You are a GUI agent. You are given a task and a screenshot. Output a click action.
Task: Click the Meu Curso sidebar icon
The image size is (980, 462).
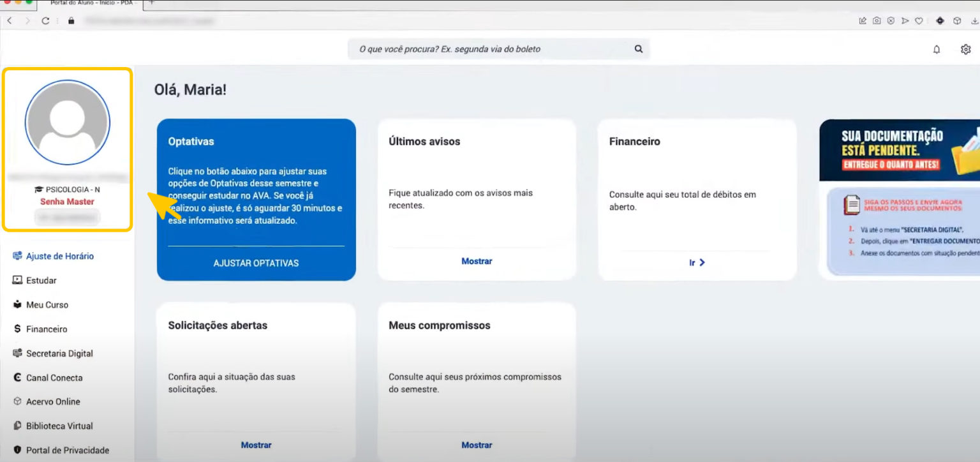17,304
